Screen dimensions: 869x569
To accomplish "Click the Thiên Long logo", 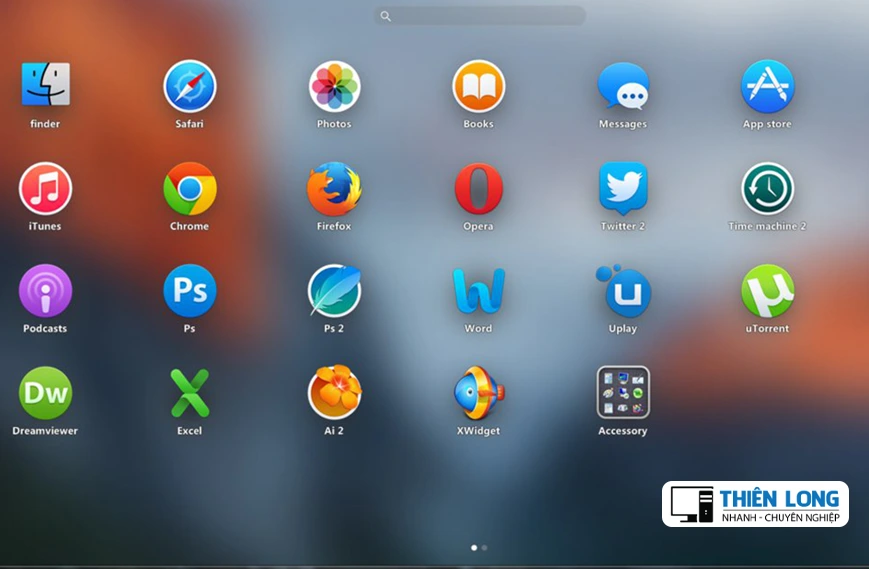I will [755, 504].
